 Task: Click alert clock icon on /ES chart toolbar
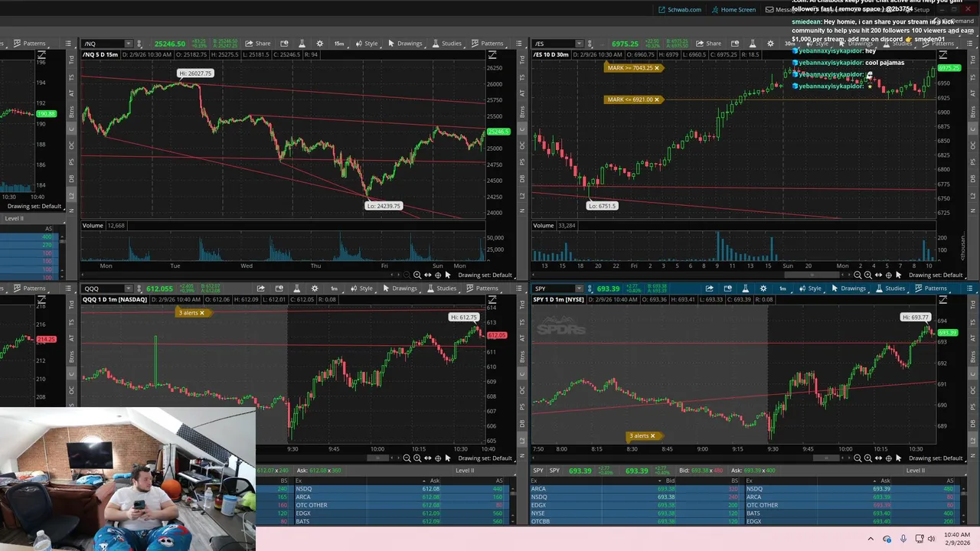[x=735, y=44]
